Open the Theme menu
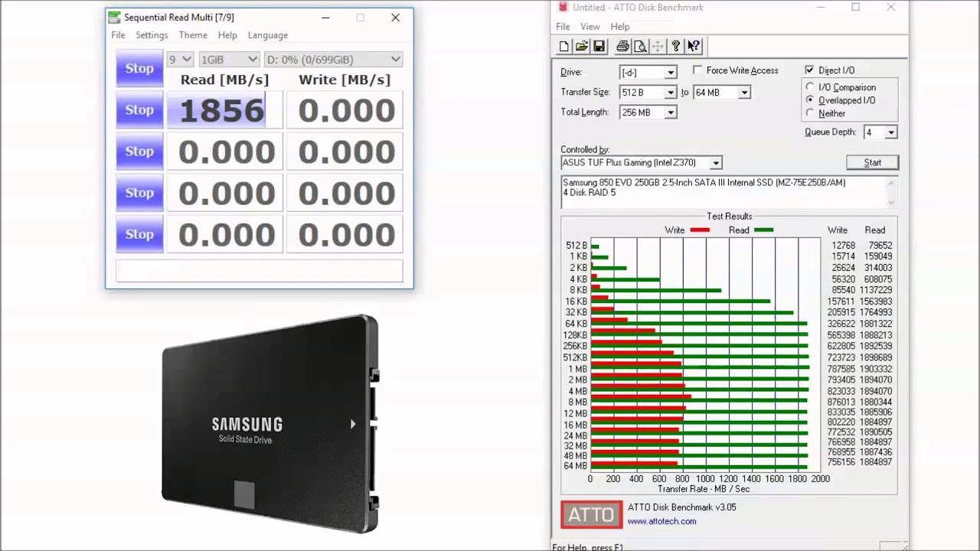 [193, 35]
